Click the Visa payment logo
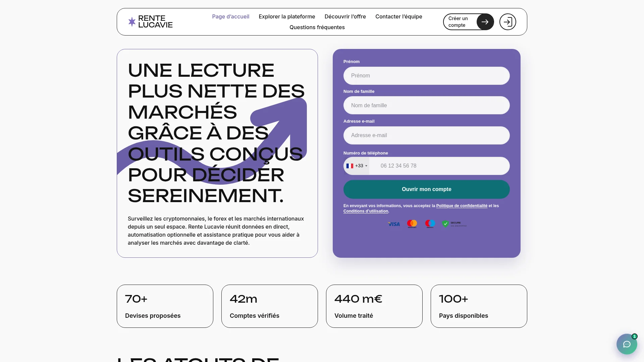The width and height of the screenshot is (644, 362). click(x=394, y=224)
